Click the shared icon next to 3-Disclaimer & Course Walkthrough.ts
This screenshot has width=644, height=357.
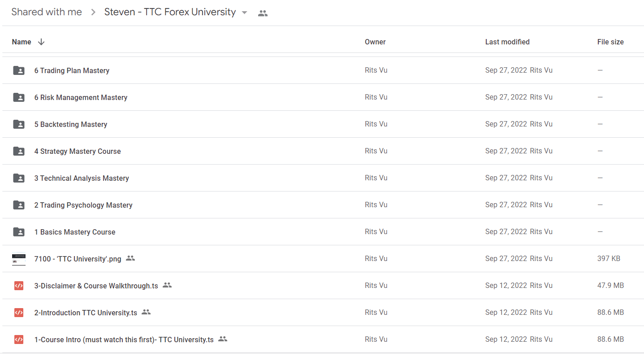tap(167, 285)
